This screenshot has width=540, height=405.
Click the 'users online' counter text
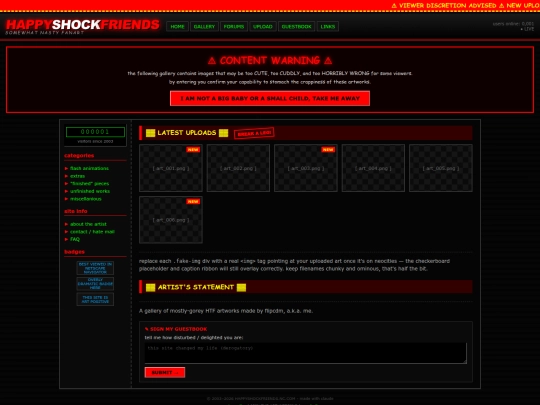click(513, 24)
